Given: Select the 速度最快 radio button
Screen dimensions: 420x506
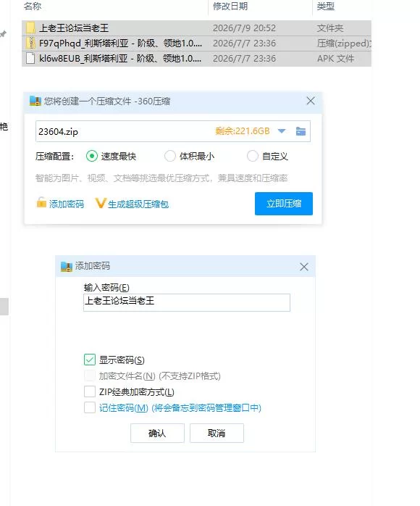Looking at the screenshot, I should coord(92,156).
